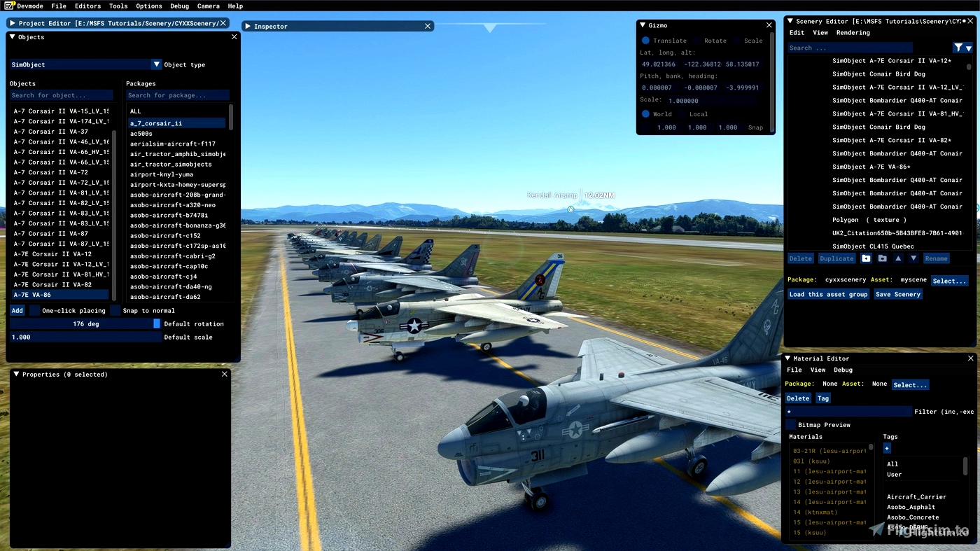Click the Translate mode icon in the Gizmo panel
The height and width of the screenshot is (551, 980).
645,41
